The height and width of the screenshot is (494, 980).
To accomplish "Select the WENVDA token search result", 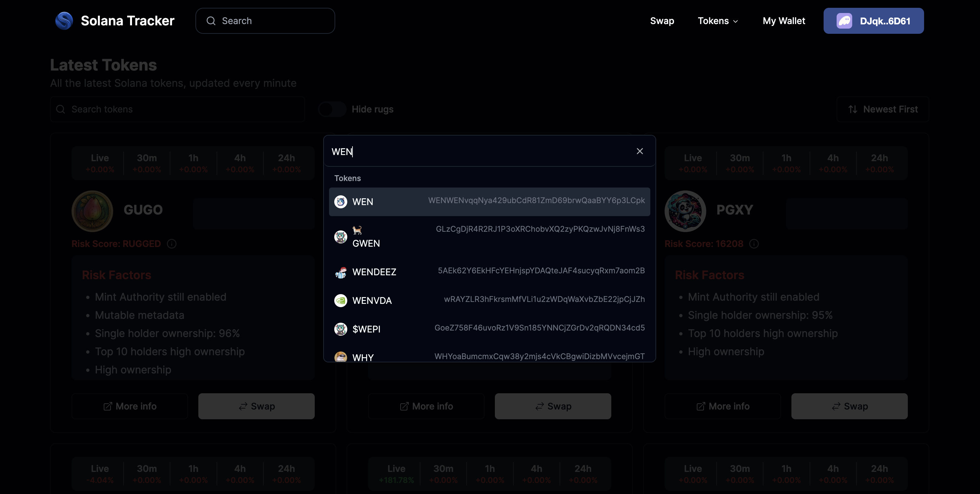I will tap(489, 300).
